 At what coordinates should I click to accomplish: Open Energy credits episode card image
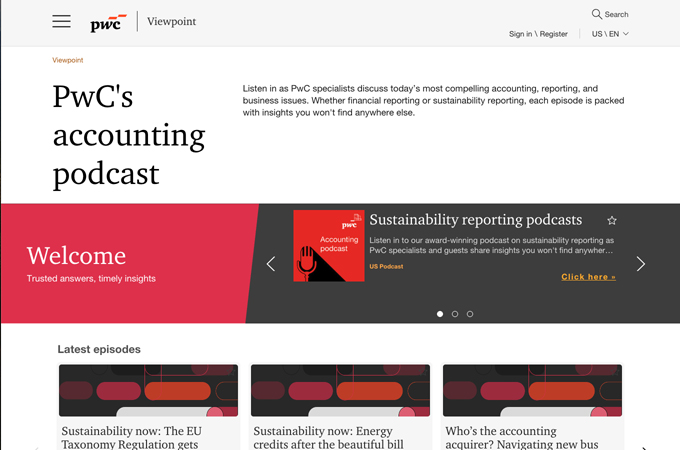[x=340, y=391]
